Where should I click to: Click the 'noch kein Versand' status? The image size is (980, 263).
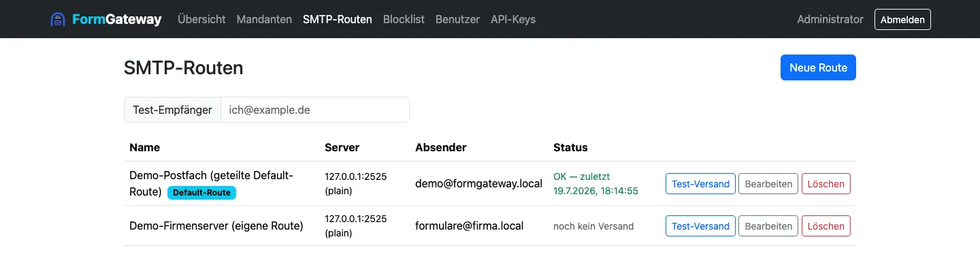point(593,226)
